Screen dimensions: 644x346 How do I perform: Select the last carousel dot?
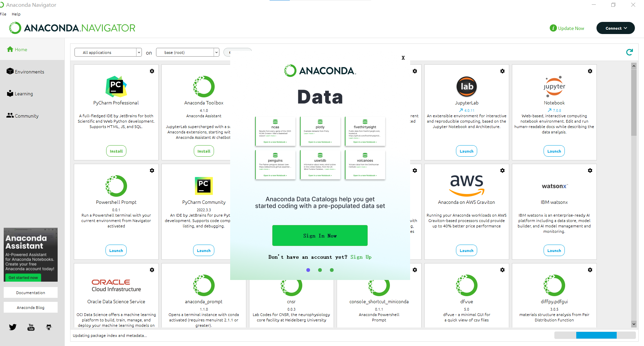pyautogui.click(x=332, y=270)
